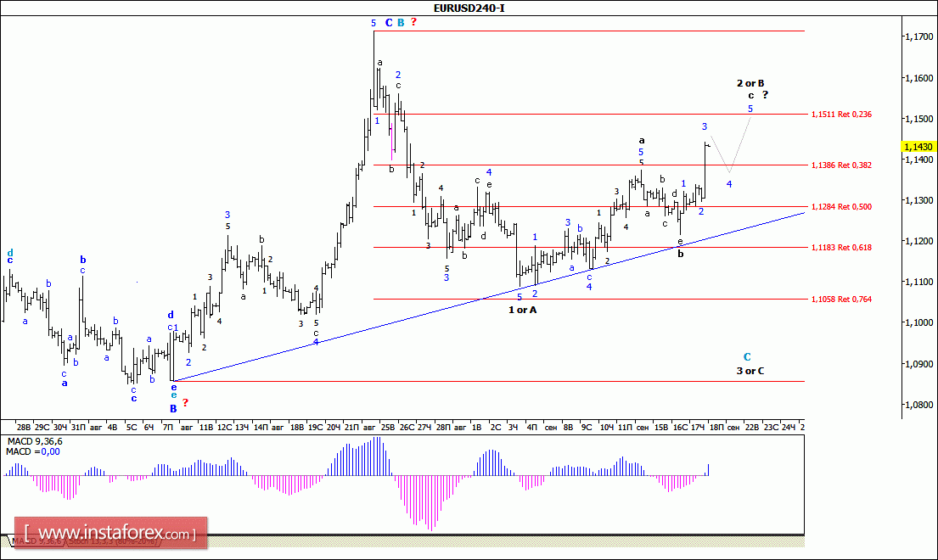The width and height of the screenshot is (938, 560).
Task: Click the EURUSD240-I chart title
Action: pyautogui.click(x=469, y=8)
